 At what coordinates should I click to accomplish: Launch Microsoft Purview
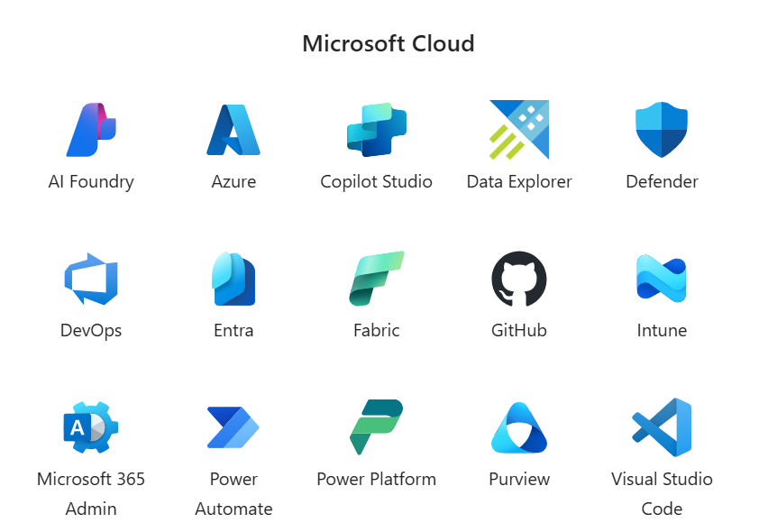click(518, 426)
